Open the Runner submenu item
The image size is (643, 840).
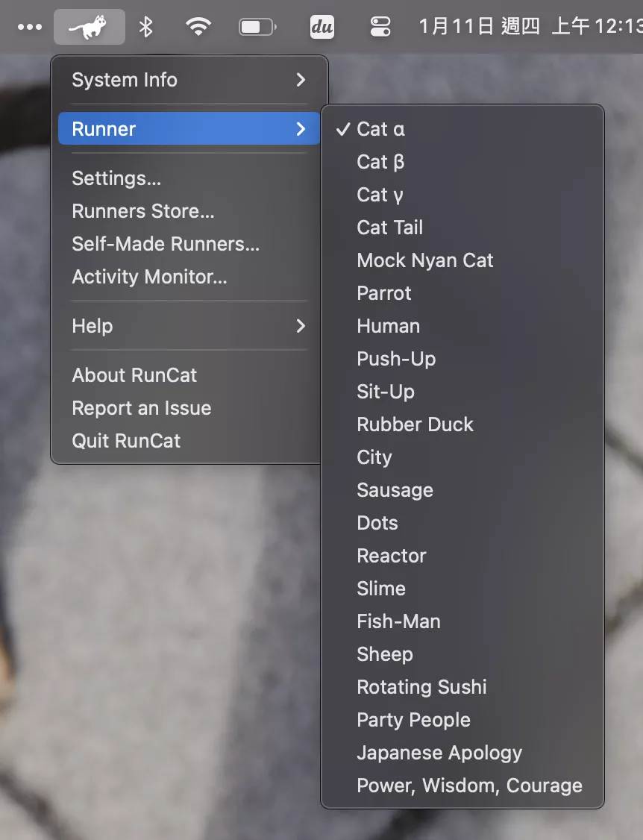click(x=189, y=128)
